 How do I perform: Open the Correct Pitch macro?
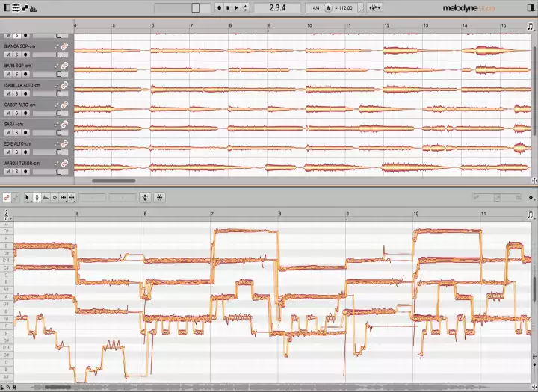145,198
